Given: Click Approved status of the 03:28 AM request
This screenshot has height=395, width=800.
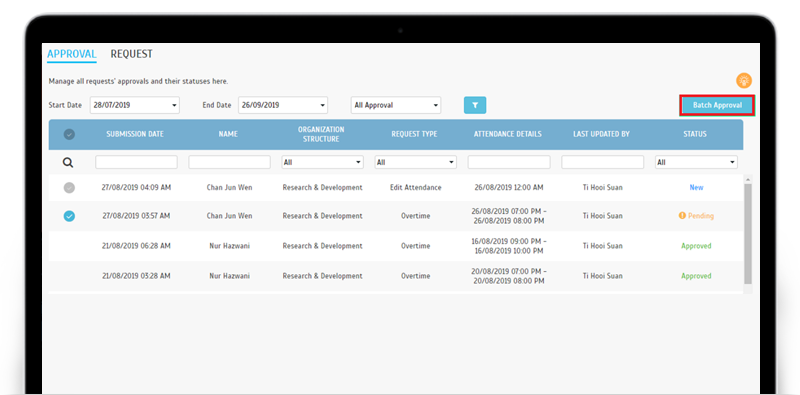Looking at the screenshot, I should click(x=696, y=276).
